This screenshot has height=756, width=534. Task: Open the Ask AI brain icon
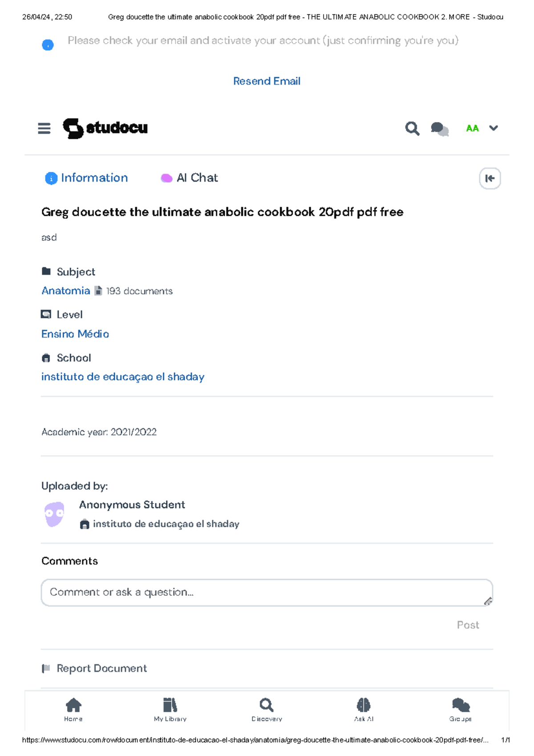tap(364, 709)
